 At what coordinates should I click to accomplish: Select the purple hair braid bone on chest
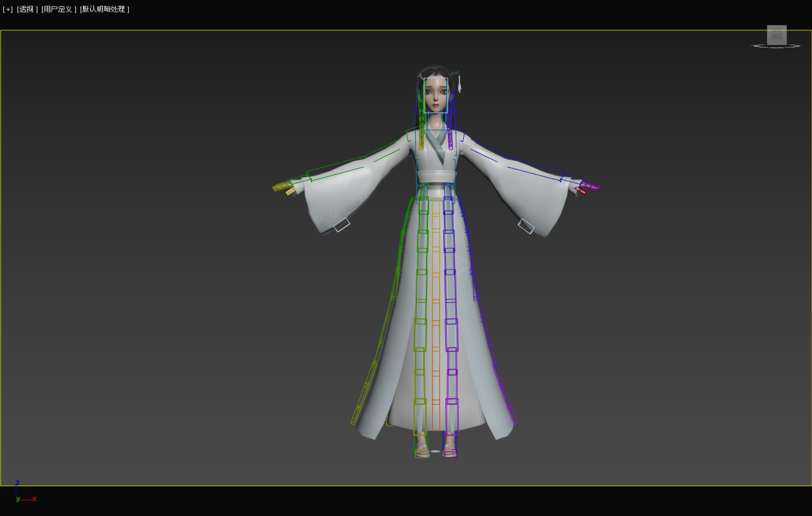point(450,138)
